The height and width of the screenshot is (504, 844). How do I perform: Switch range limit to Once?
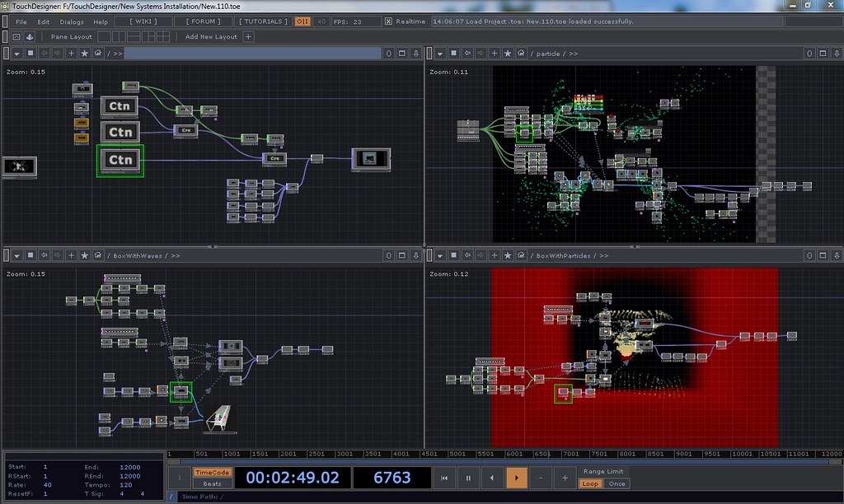[x=617, y=483]
